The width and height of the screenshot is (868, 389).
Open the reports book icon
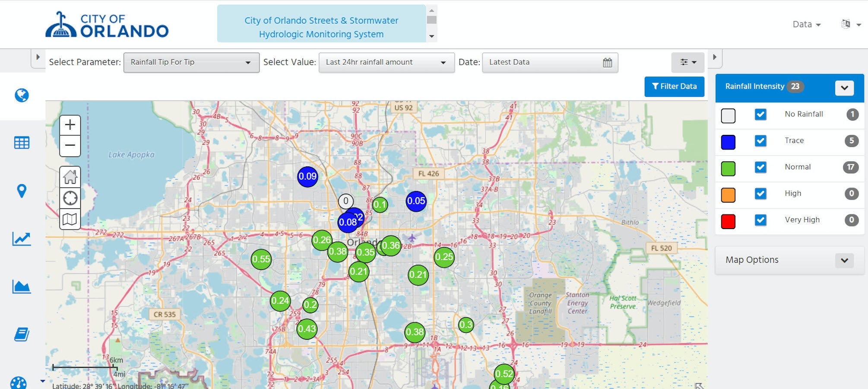tap(22, 335)
